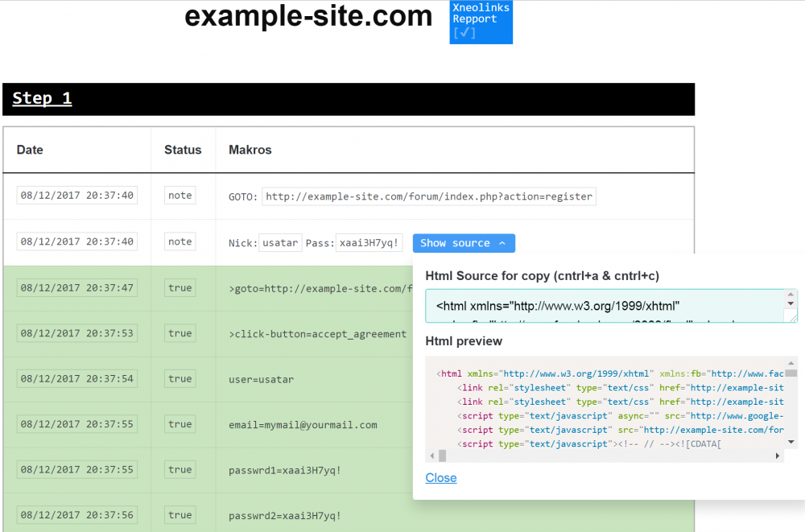Screen dimensions: 805x532
Task: Click the Xneolinks Repport logo badge
Action: [481, 22]
